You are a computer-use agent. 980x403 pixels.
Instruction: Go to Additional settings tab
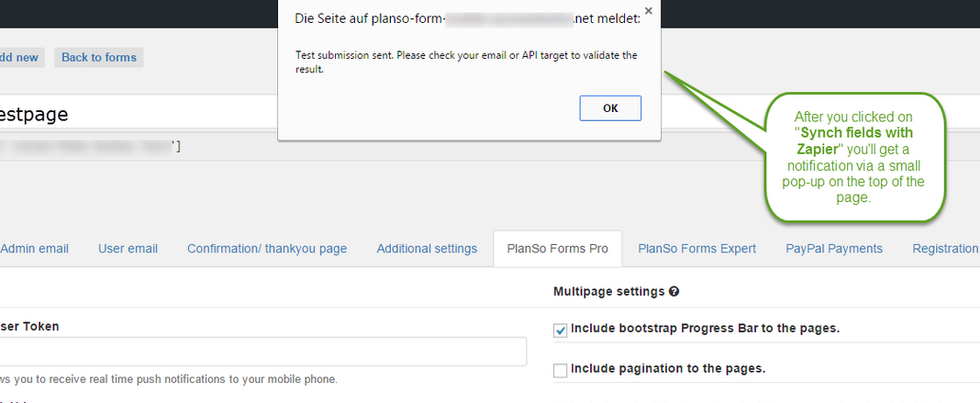click(x=427, y=249)
